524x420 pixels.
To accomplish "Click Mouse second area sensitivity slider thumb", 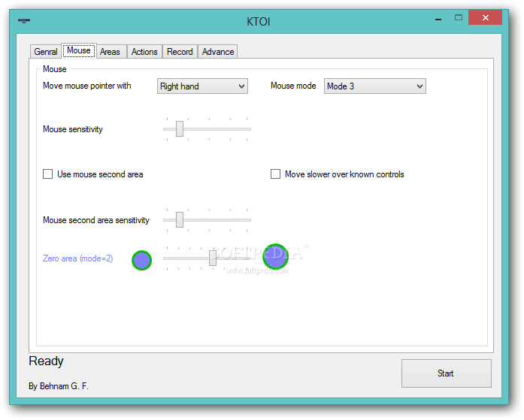I will click(x=180, y=219).
